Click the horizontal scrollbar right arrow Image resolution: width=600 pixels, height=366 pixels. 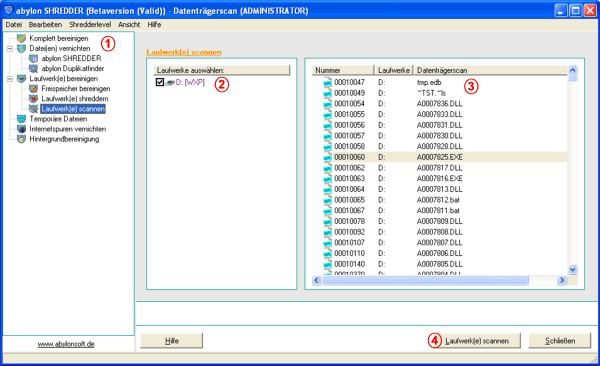click(562, 280)
